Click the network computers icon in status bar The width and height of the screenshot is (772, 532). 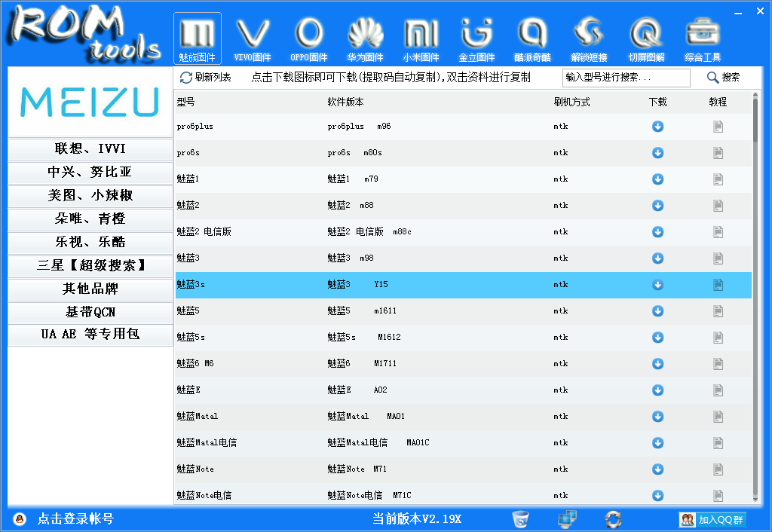pyautogui.click(x=567, y=518)
